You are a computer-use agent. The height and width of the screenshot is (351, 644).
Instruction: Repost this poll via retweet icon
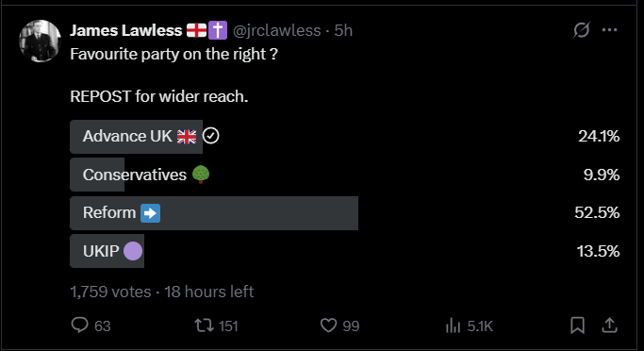204,326
